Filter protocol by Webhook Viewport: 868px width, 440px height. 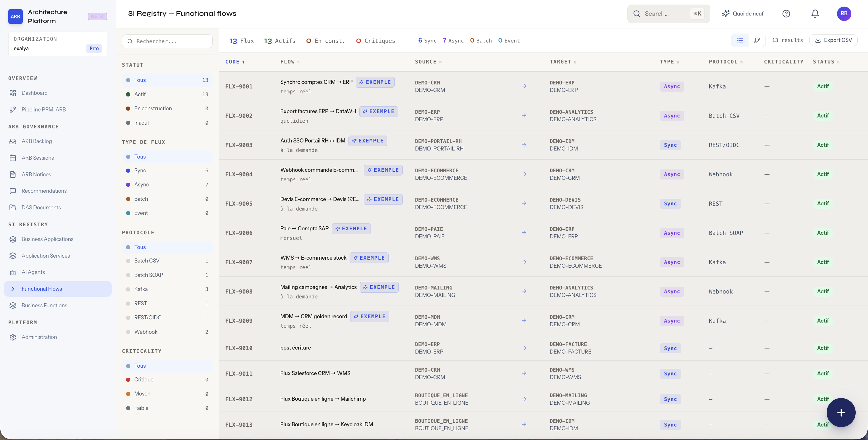tap(167, 332)
